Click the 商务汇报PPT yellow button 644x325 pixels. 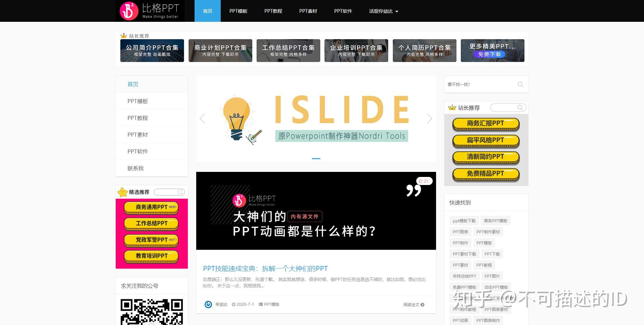pyautogui.click(x=486, y=124)
